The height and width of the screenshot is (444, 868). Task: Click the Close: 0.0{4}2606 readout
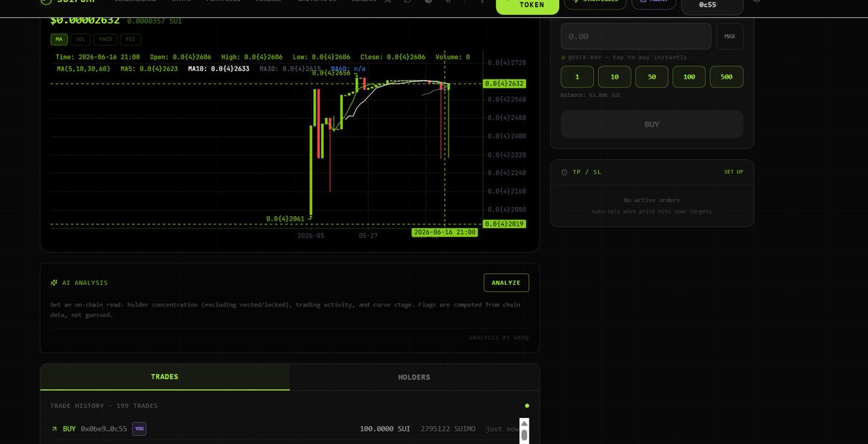pos(393,56)
